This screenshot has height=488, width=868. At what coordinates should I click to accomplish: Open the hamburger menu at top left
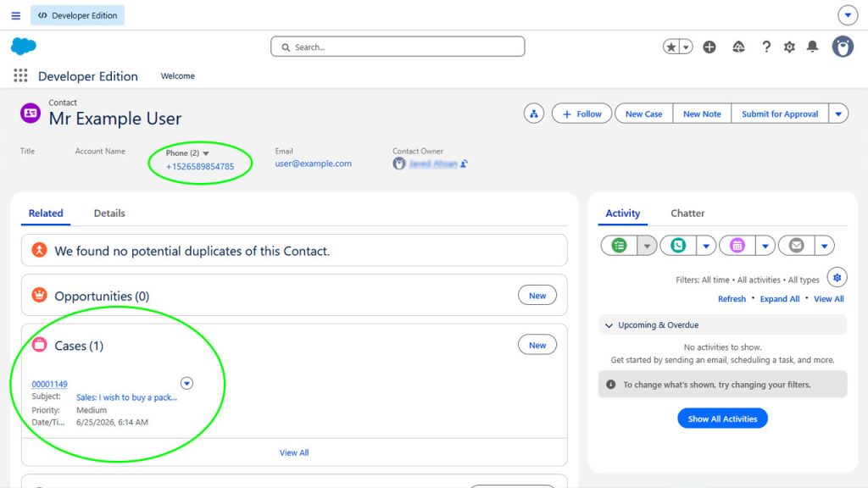pos(16,15)
